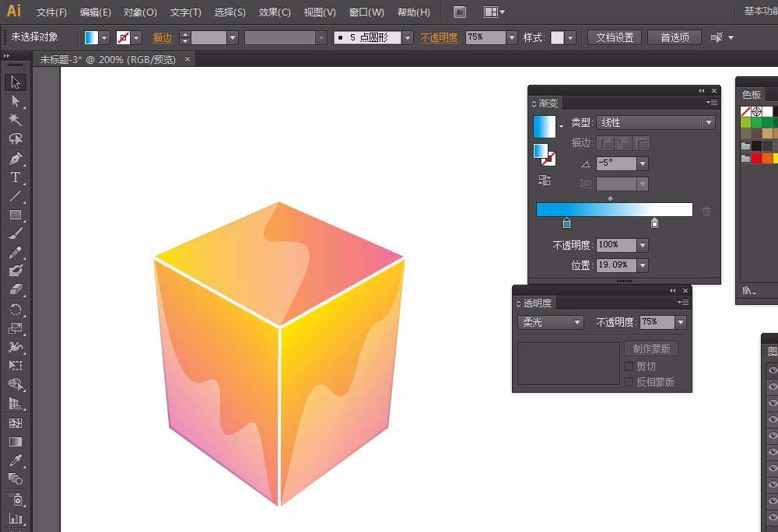Delete gradient stop with trash icon

(x=706, y=211)
